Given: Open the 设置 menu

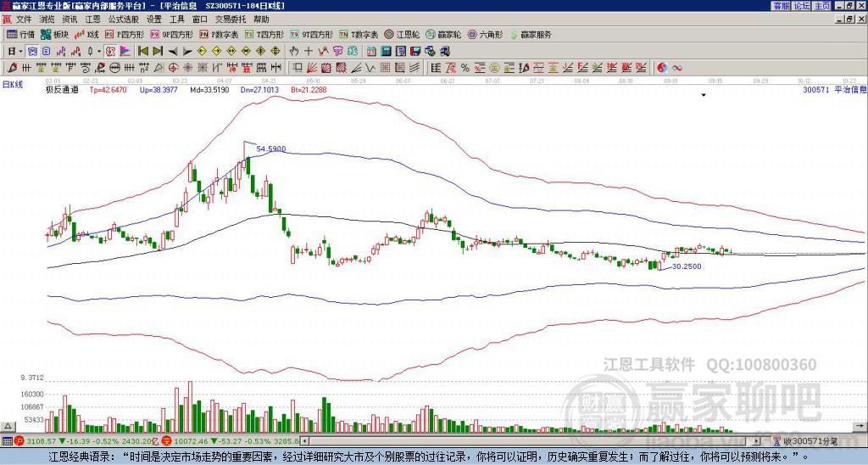Looking at the screenshot, I should click(x=154, y=20).
